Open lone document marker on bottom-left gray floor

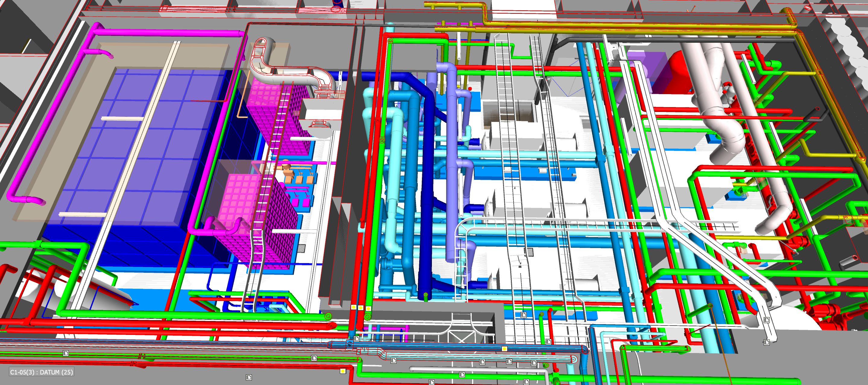[x=249, y=377]
